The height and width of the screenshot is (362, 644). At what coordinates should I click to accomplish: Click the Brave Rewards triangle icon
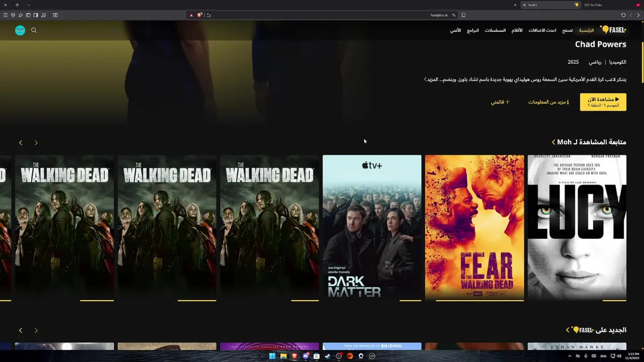click(x=191, y=15)
